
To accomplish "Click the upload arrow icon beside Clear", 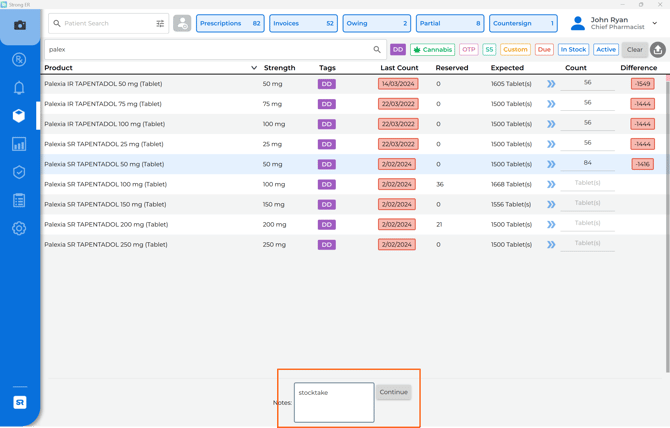I will 658,49.
